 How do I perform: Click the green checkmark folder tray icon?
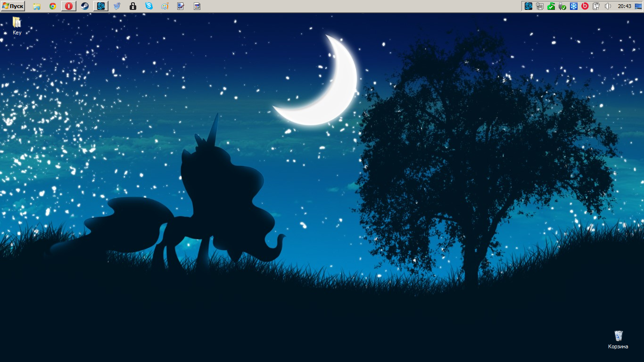pyautogui.click(x=551, y=6)
